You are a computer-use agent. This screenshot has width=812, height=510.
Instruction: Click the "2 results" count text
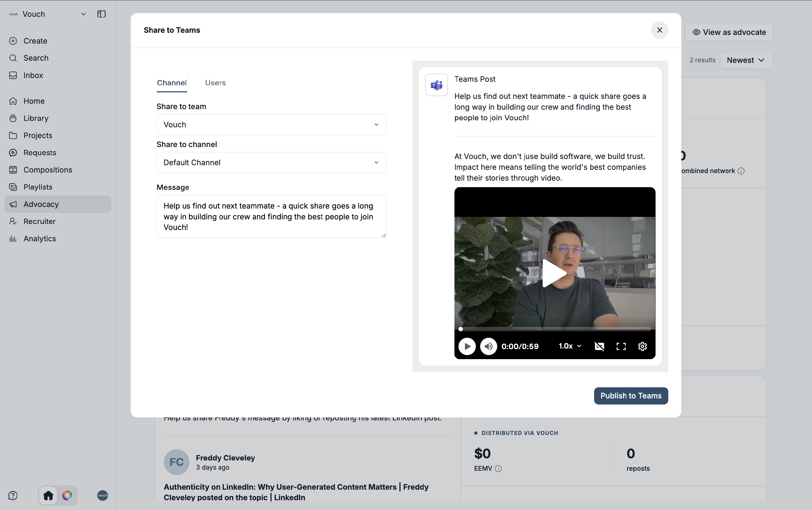[x=702, y=60]
